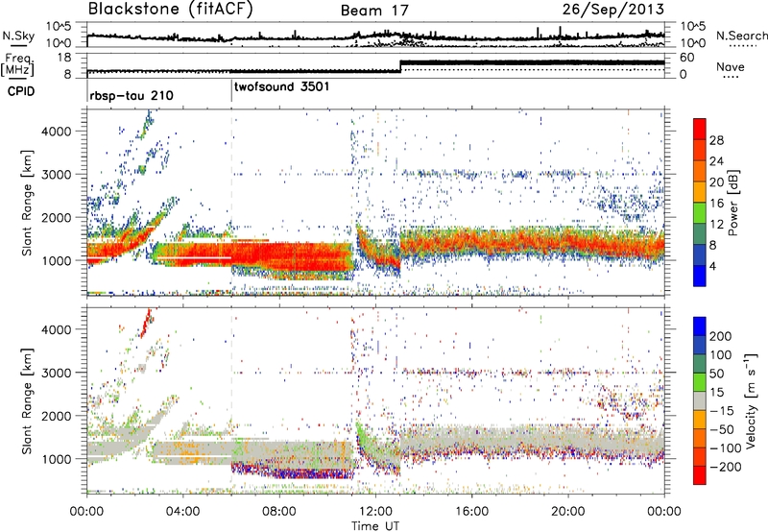Viewport: 768px width, 532px height.
Task: Pick the gray segment of Velocity color bar
Action: [x=700, y=400]
